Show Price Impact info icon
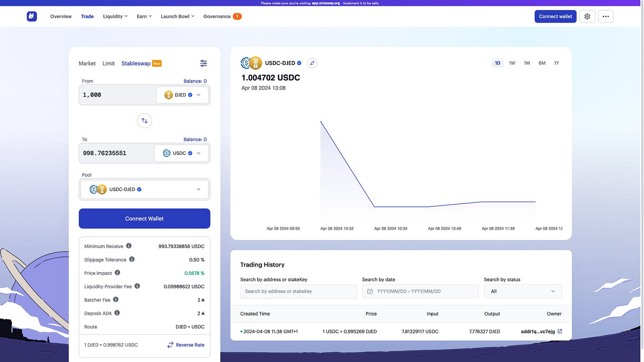 [x=117, y=273]
